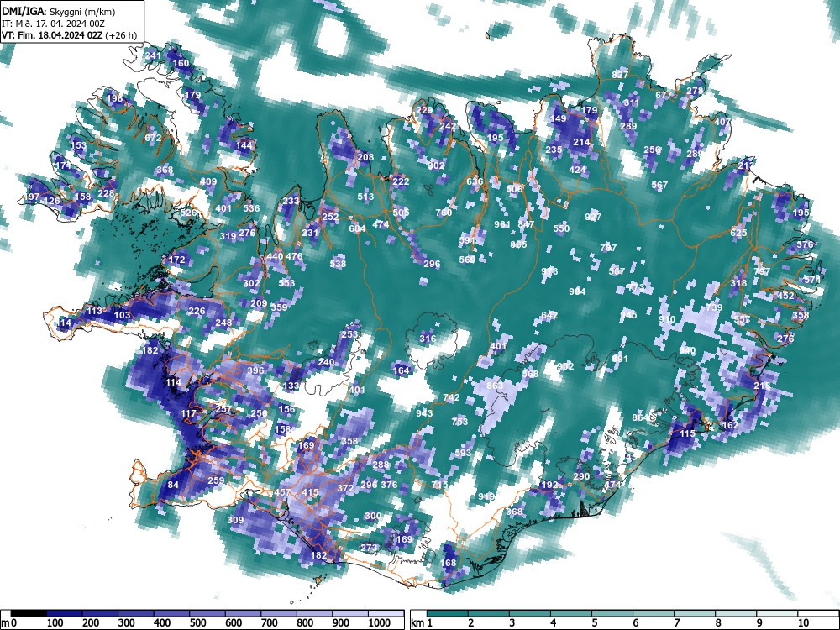Click the value '144' on the map
This screenshot has height=630, width=840.
pyautogui.click(x=244, y=145)
